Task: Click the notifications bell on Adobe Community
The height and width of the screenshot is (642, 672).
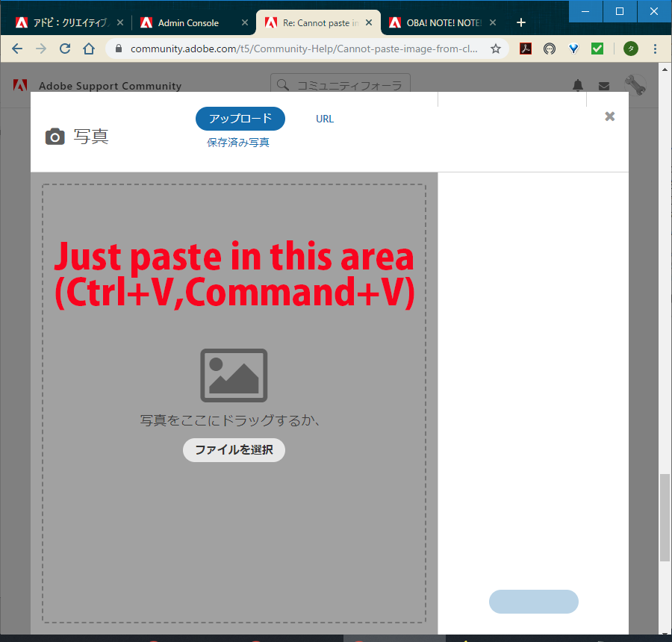Action: coord(578,85)
